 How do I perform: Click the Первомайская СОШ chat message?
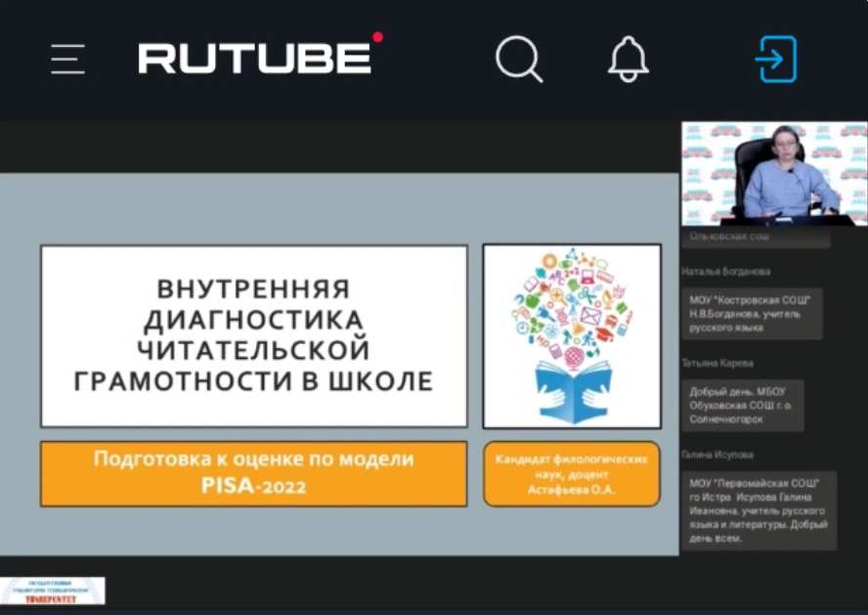point(759,510)
